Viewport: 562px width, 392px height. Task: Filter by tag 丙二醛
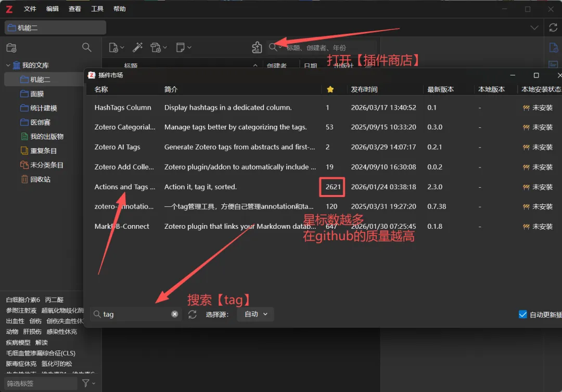(x=54, y=299)
